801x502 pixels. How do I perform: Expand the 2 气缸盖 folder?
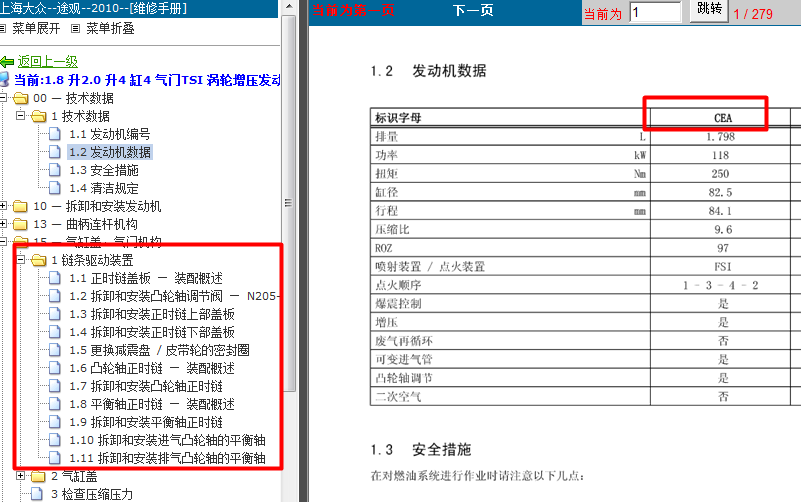click(x=20, y=475)
